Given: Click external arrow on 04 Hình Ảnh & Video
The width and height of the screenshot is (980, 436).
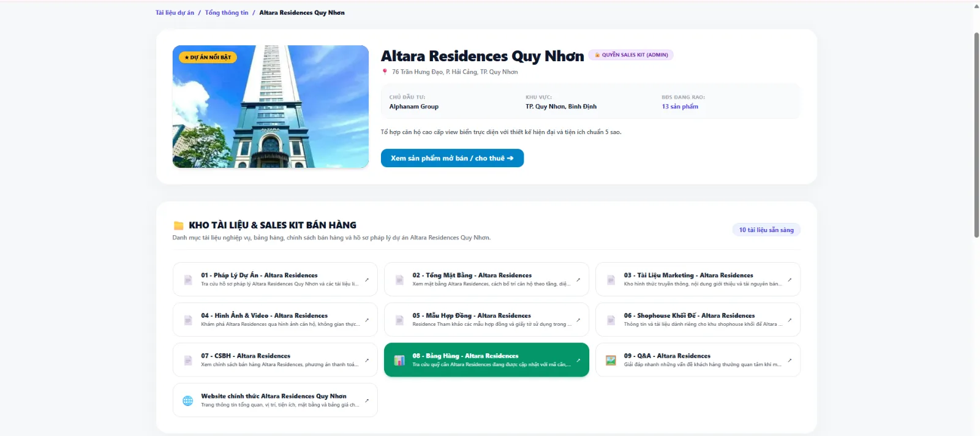Looking at the screenshot, I should coord(366,320).
